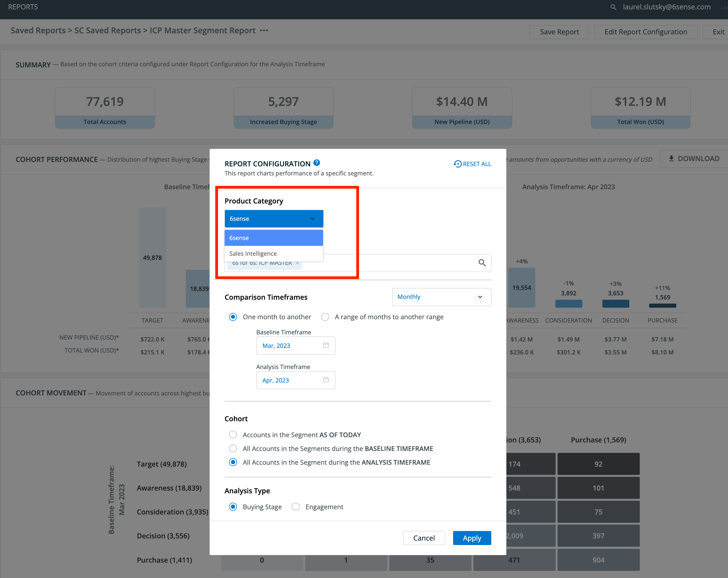
Task: Click SC Saved Reports breadcrumb link
Action: coord(107,31)
